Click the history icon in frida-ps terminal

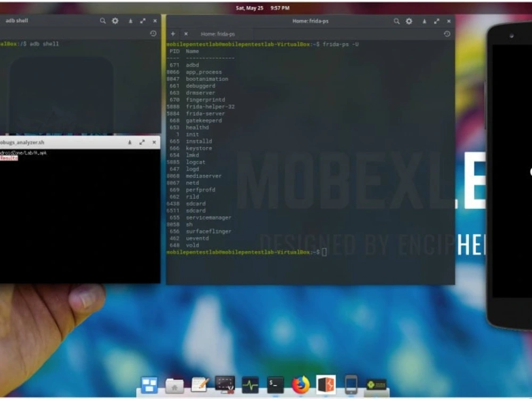click(x=447, y=34)
